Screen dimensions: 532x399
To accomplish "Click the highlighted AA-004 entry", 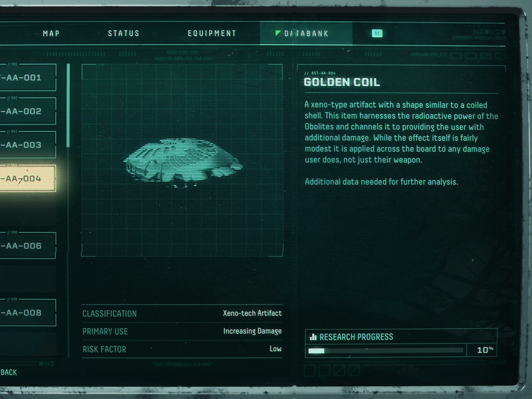I will tap(28, 178).
